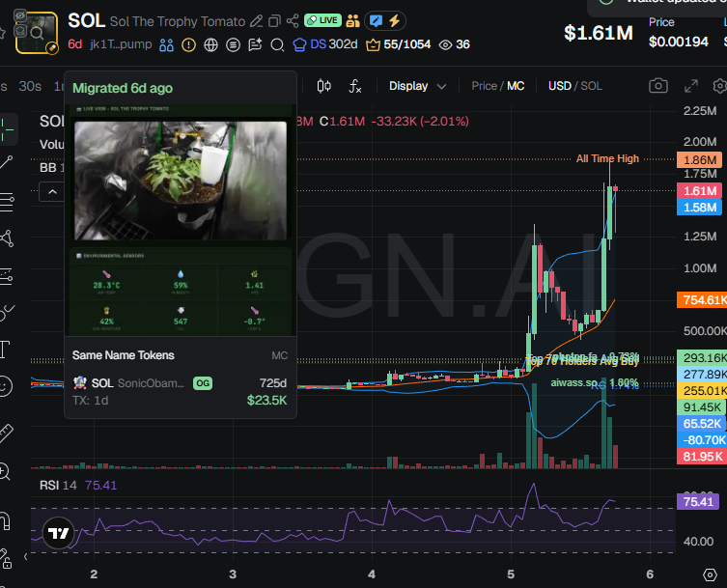This screenshot has height=588, width=727.
Task: Select the pattern nodes drawing tool
Action: point(7,238)
